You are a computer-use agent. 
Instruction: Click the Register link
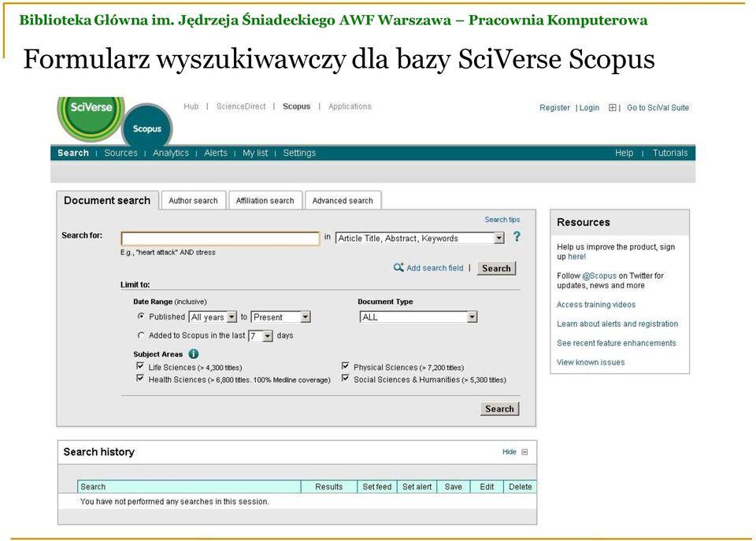coord(554,108)
